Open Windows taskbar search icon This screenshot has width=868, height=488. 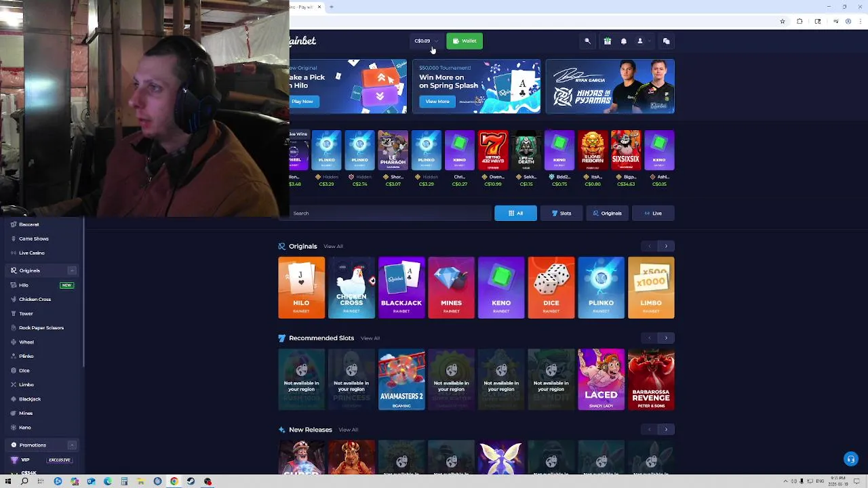tap(24, 481)
